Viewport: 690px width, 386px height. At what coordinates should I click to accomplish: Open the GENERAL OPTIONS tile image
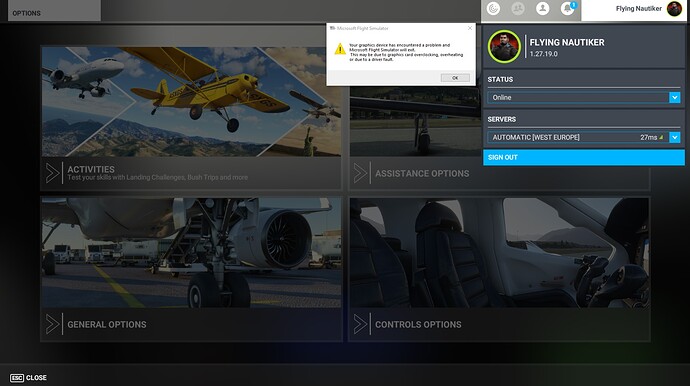(x=191, y=253)
